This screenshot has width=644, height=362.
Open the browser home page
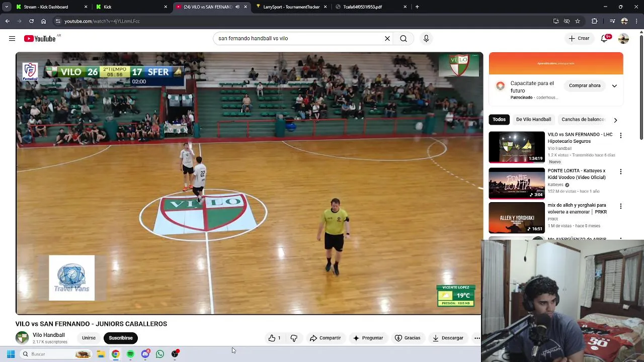(x=43, y=21)
